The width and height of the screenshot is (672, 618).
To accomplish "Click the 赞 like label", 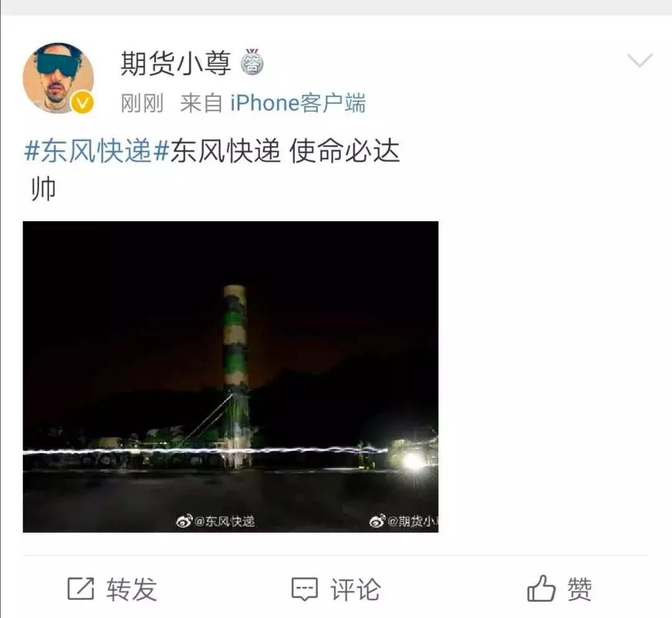I will click(x=579, y=589).
